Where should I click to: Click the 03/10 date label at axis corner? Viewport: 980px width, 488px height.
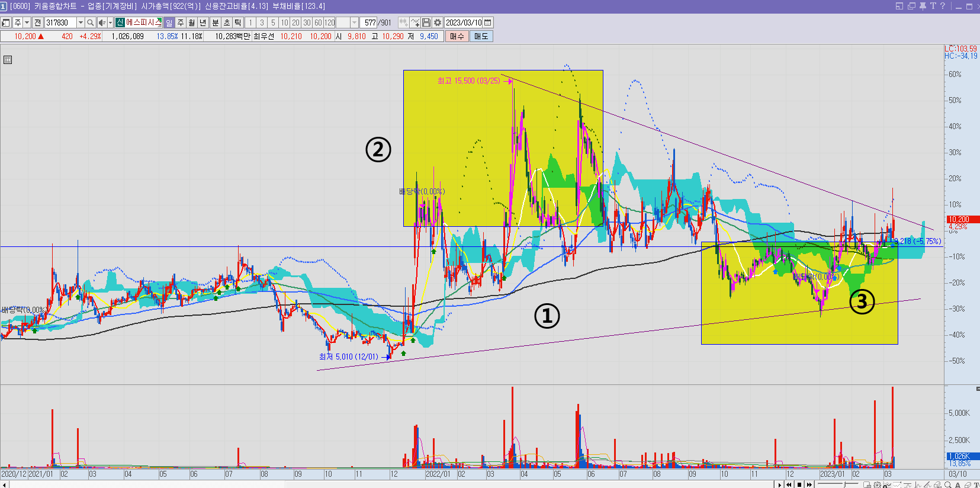coord(957,474)
